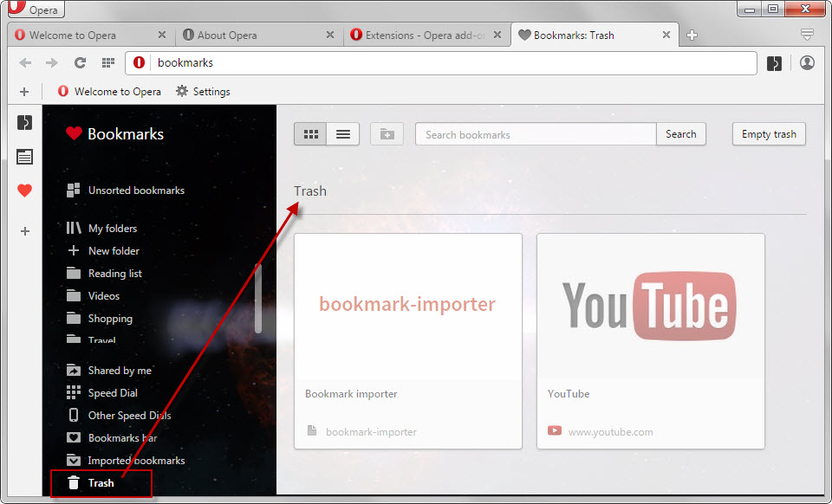832x504 pixels.
Task: Open the user account icon
Action: [x=807, y=63]
